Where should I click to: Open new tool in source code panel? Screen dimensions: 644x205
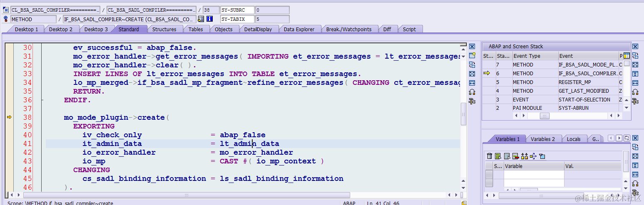click(472, 56)
